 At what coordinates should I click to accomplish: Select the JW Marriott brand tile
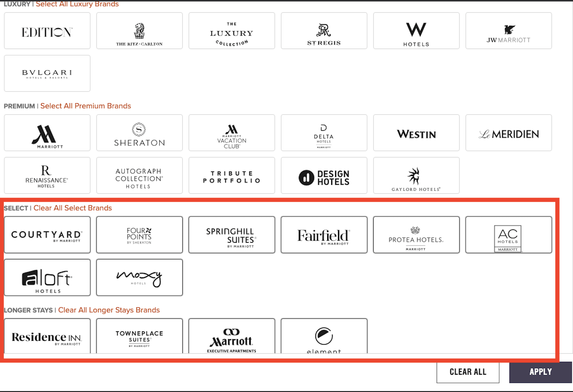tap(508, 30)
